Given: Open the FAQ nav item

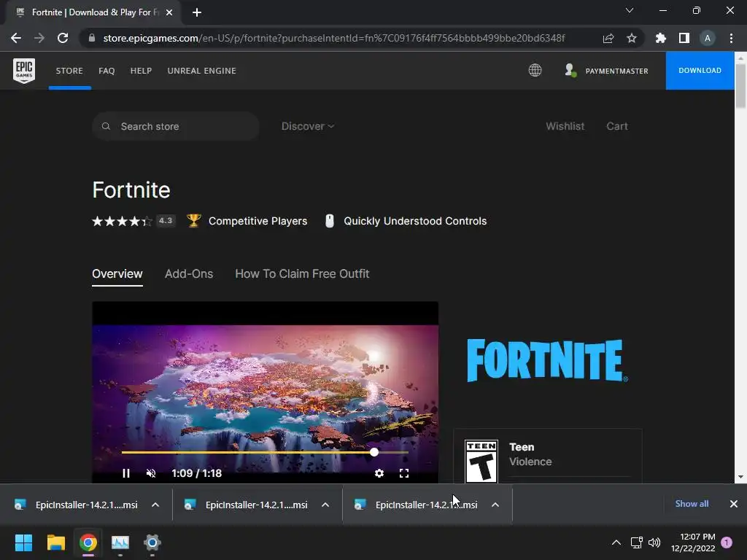Looking at the screenshot, I should tap(107, 71).
